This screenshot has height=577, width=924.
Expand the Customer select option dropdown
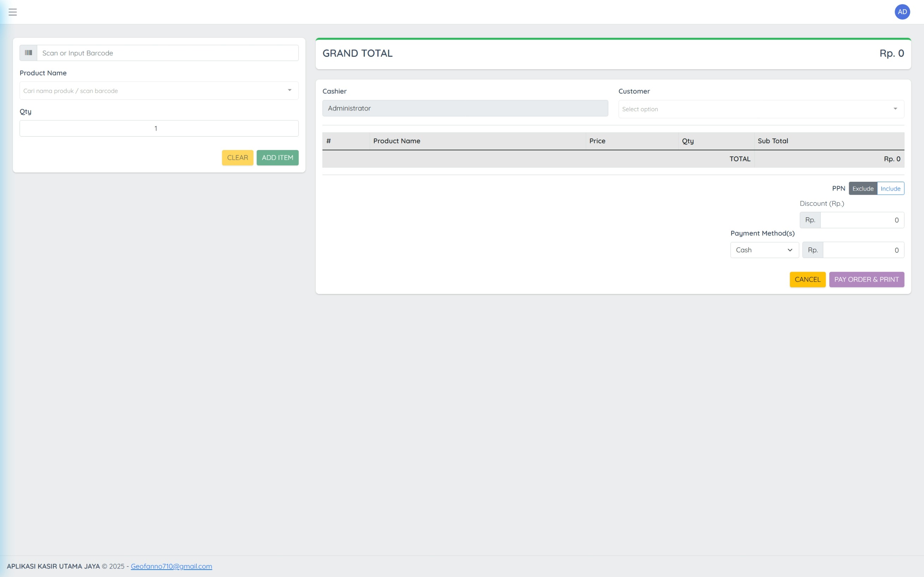[x=760, y=109]
